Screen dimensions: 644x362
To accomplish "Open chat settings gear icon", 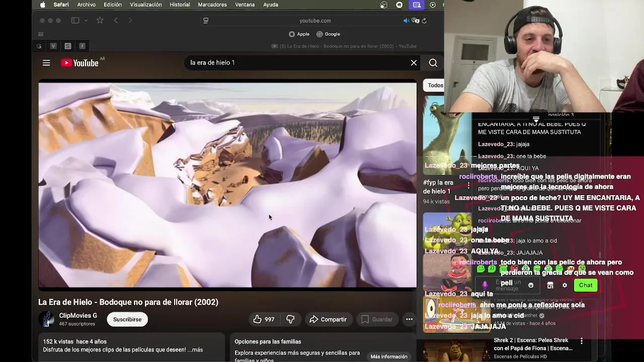I will coord(565,285).
